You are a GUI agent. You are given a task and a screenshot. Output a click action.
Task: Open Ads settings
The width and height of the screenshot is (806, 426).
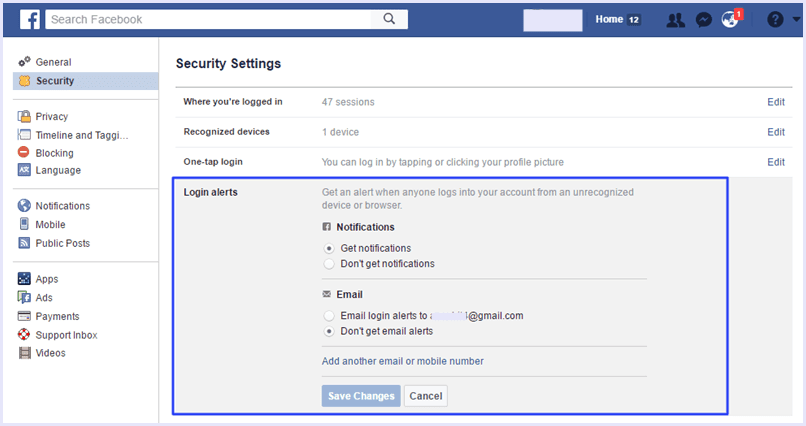(44, 298)
